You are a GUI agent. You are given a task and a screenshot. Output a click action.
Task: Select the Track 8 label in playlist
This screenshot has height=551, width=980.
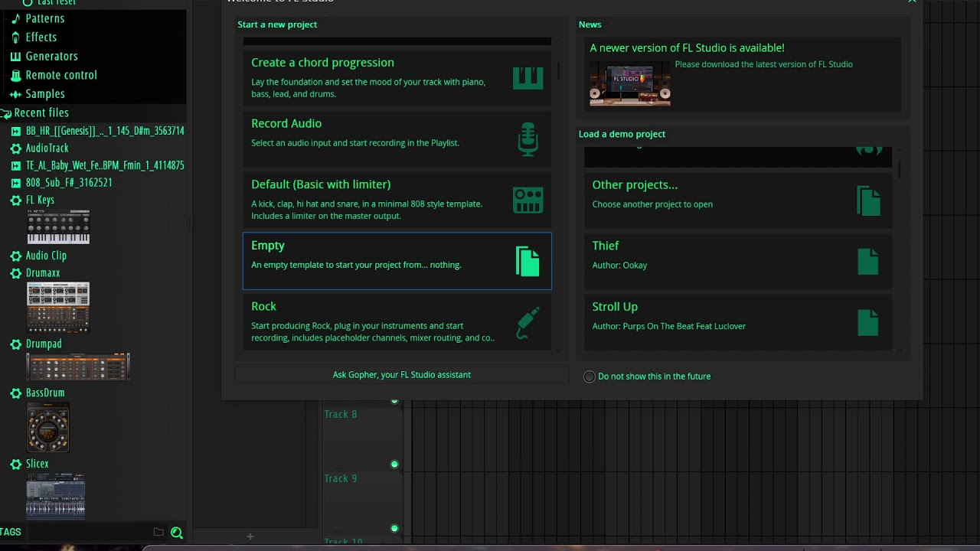point(341,414)
